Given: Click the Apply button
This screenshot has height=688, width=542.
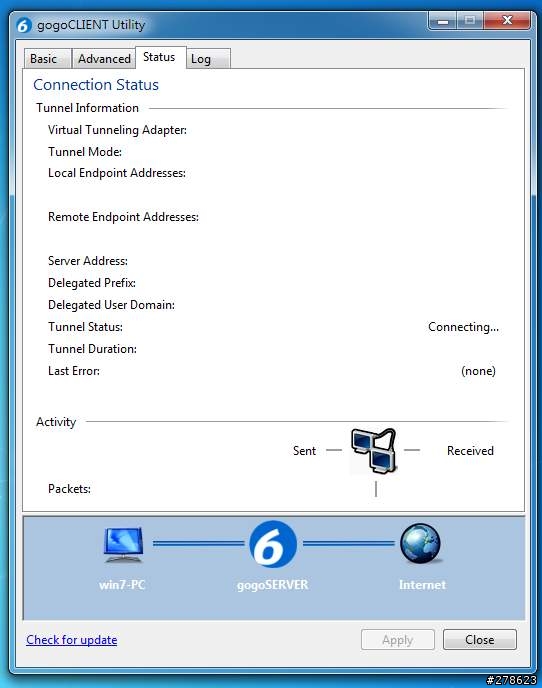Looking at the screenshot, I should click(398, 640).
